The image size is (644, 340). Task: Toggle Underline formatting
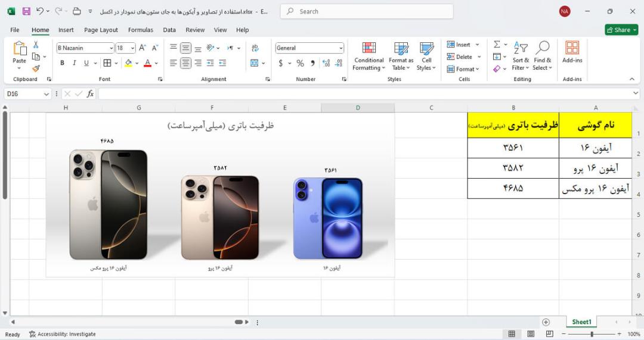pyautogui.click(x=86, y=63)
